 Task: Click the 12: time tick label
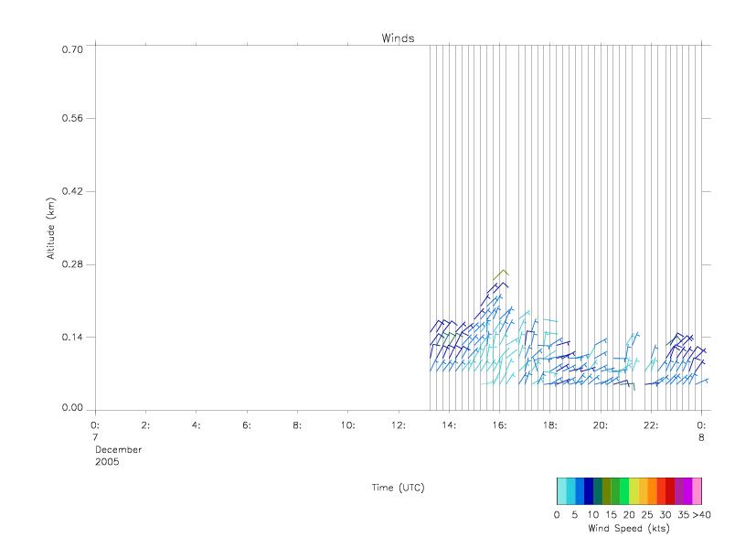point(399,425)
